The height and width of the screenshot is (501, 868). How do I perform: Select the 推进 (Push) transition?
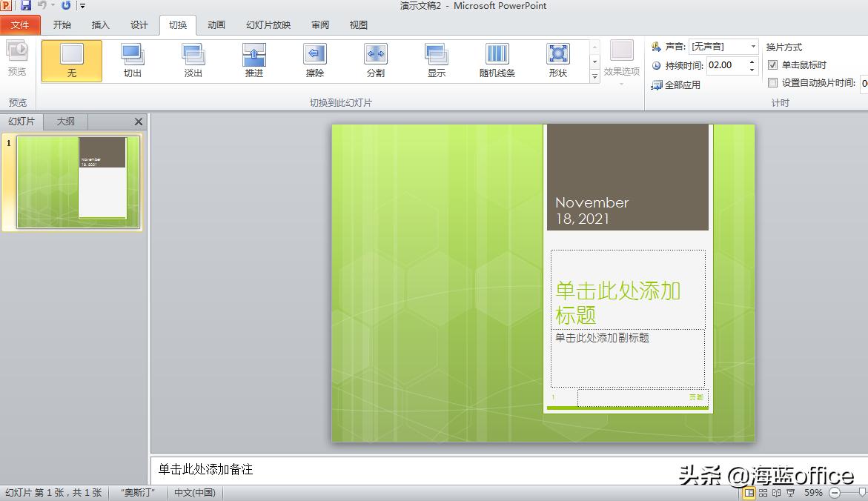tap(254, 59)
